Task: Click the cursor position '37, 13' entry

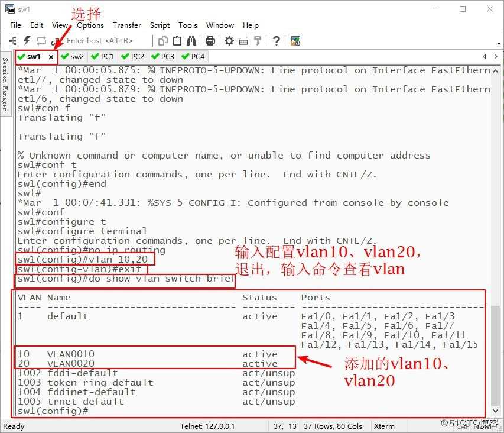Action: (285, 426)
